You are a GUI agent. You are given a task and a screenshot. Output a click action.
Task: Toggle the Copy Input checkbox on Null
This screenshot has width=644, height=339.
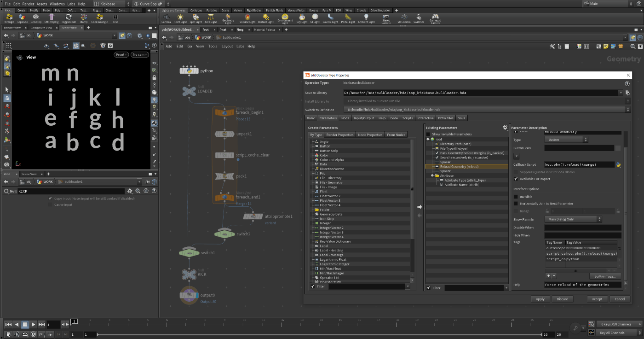tap(50, 199)
